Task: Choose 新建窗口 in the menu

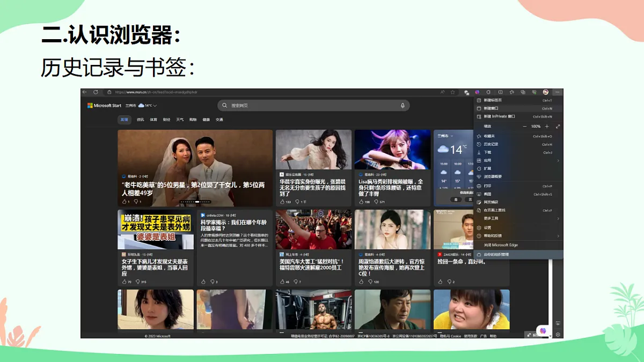Action: (x=518, y=108)
